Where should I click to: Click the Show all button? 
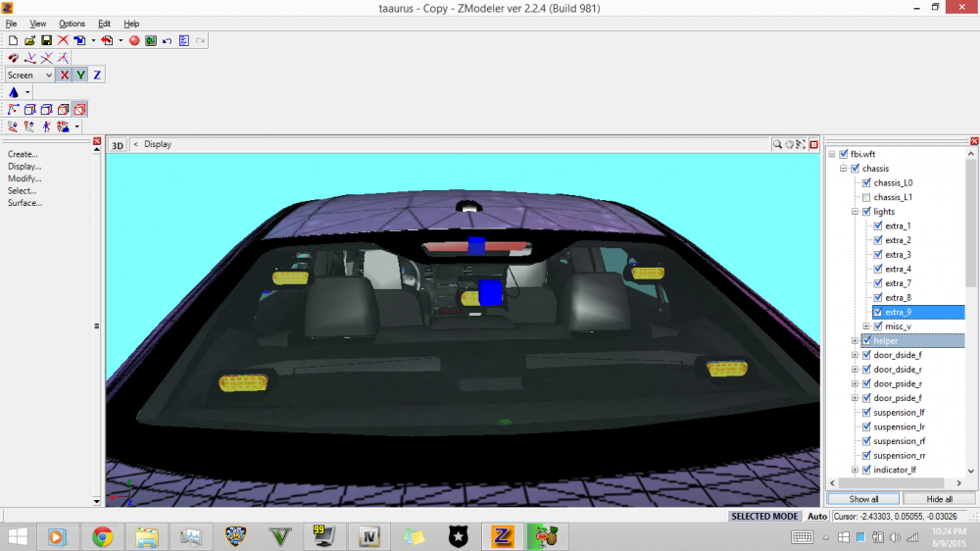pyautogui.click(x=863, y=499)
